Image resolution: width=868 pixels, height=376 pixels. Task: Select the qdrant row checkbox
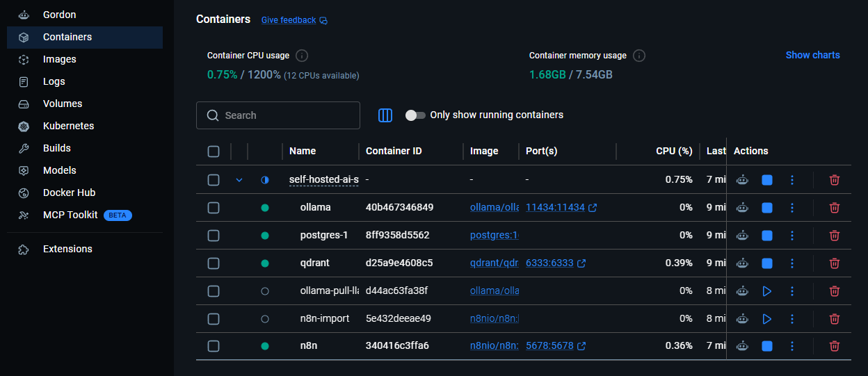point(214,263)
